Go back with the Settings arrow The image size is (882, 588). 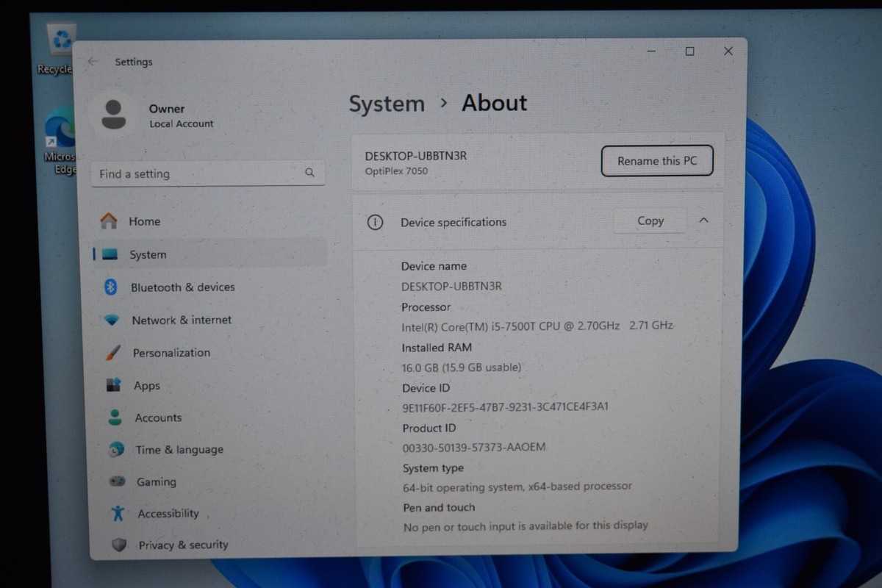tap(92, 62)
